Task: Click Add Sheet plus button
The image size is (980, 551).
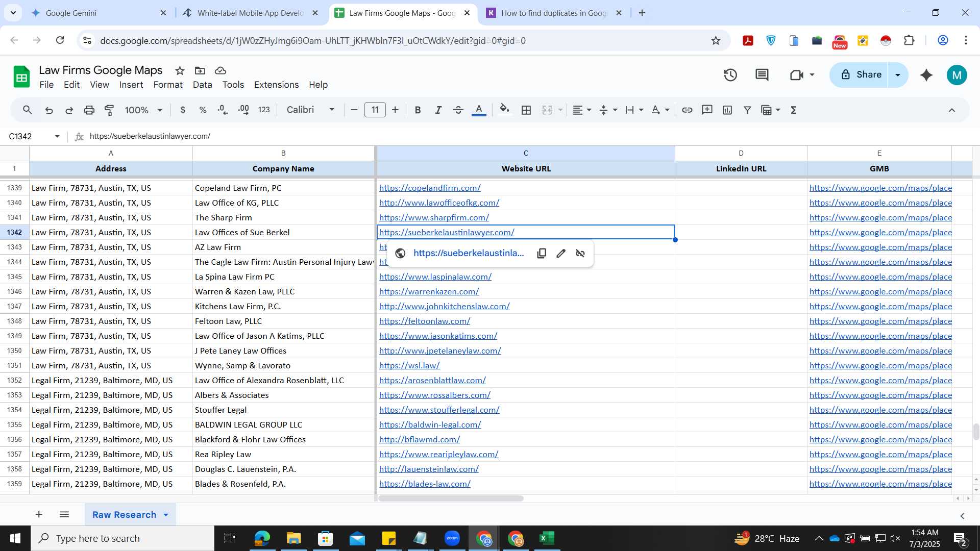Action: [x=39, y=515]
